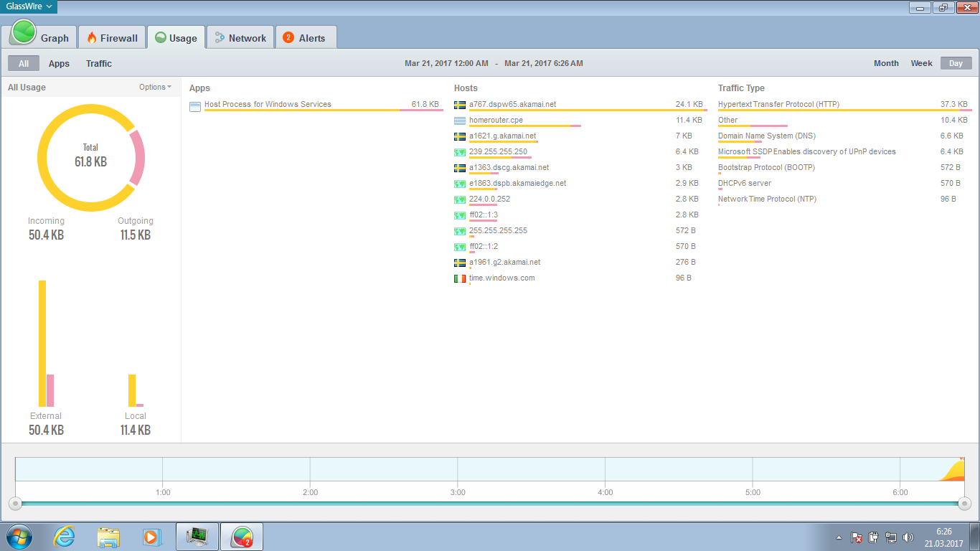Viewport: 980px width, 551px height.
Task: Click the homerouter.cpe host icon
Action: tap(460, 121)
